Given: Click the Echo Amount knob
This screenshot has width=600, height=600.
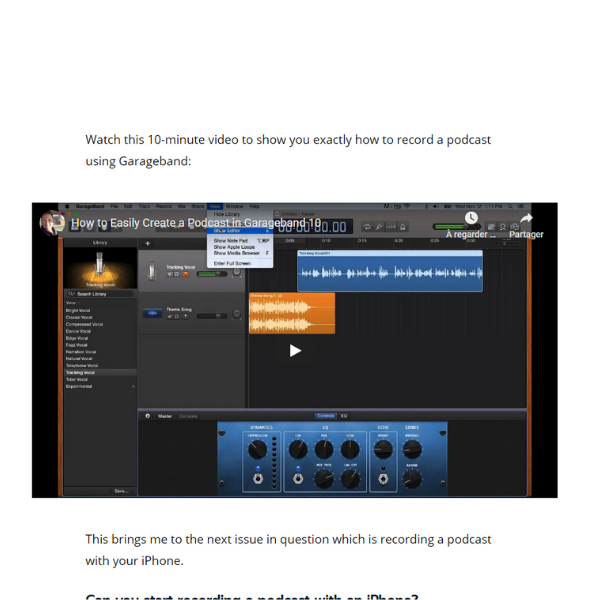Looking at the screenshot, I should point(383,449).
